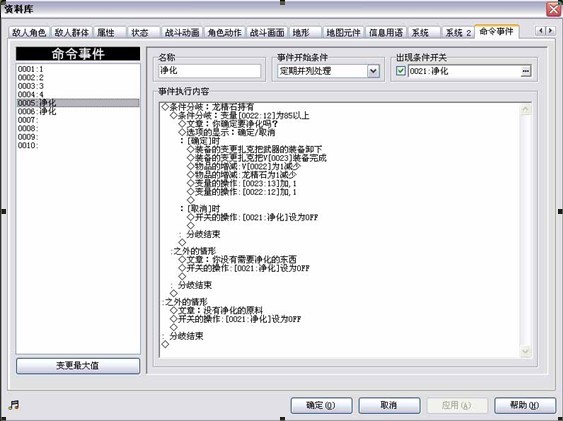Select 物品的增减:龙精石为1减少 line
This screenshot has width=563, height=421.
242,175
